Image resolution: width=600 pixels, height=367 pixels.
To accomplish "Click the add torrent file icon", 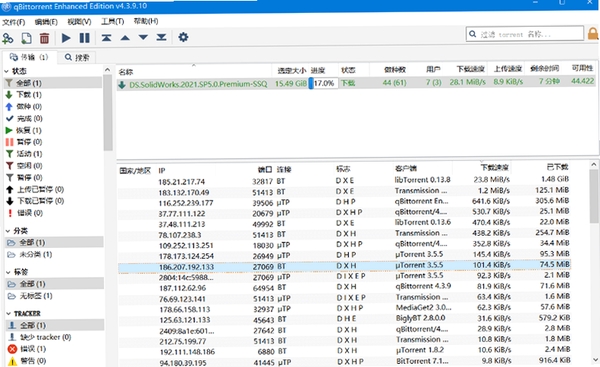I will pyautogui.click(x=26, y=38).
